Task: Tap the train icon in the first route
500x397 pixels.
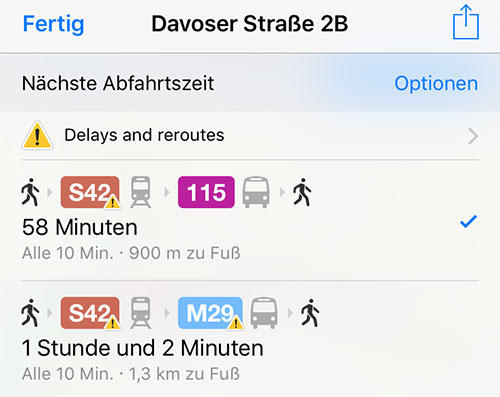Action: [x=141, y=192]
